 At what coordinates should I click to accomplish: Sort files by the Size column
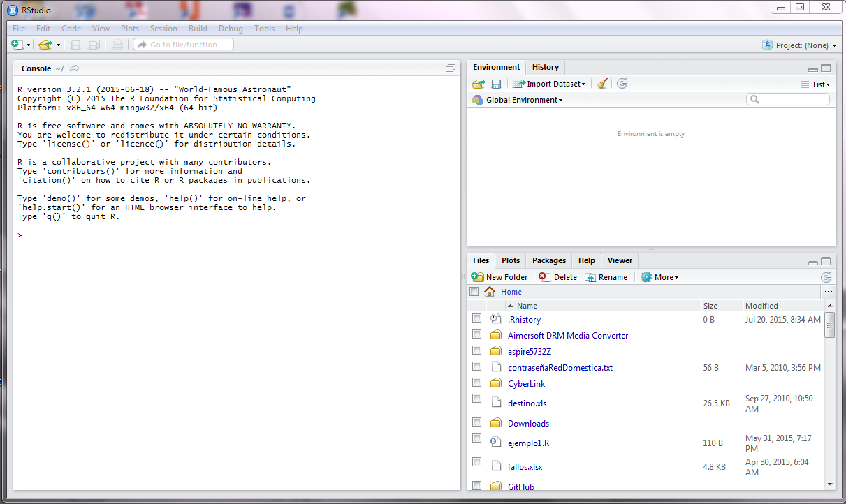coord(721,306)
